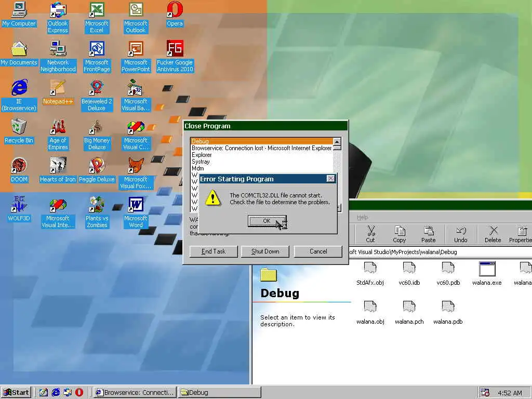
Task: Click the system tray scheduler icon
Action: pyautogui.click(x=485, y=393)
